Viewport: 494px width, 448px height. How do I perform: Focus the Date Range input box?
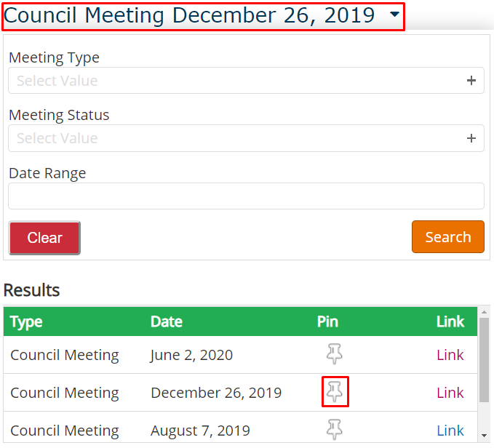coord(246,196)
